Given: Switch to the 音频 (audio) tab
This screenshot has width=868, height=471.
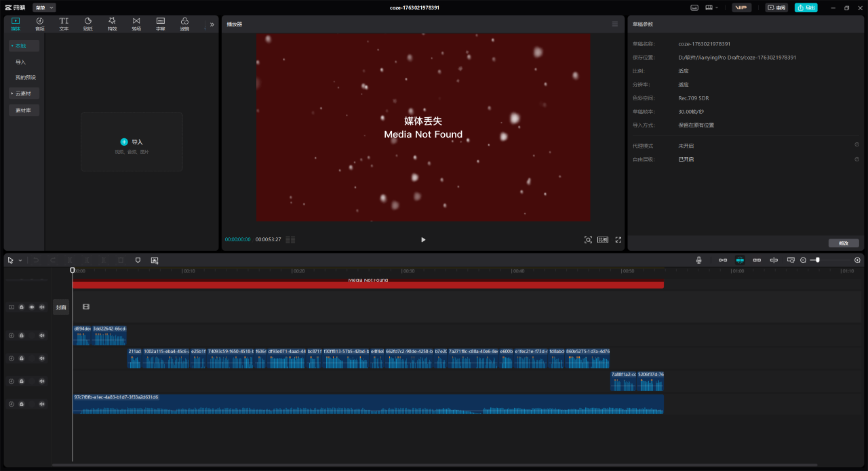Looking at the screenshot, I should 39,24.
